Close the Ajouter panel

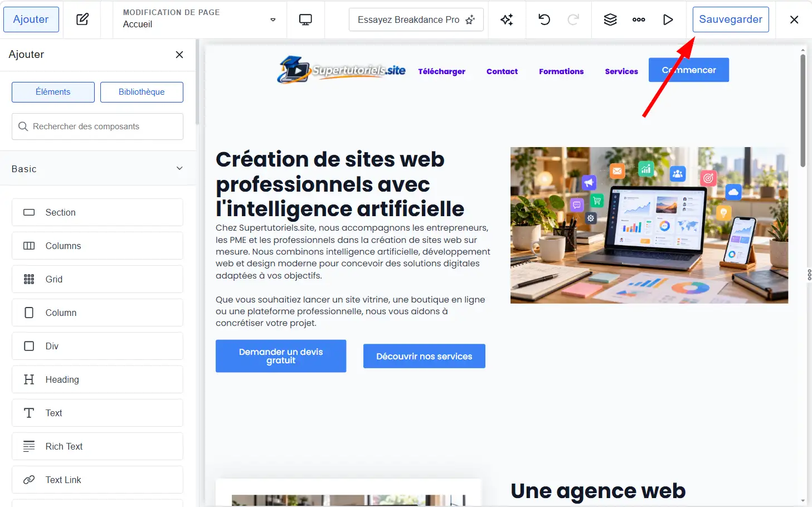pyautogui.click(x=179, y=55)
